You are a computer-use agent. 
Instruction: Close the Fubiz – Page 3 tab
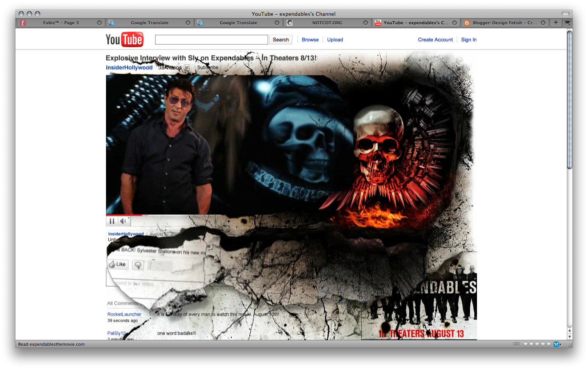click(x=99, y=23)
